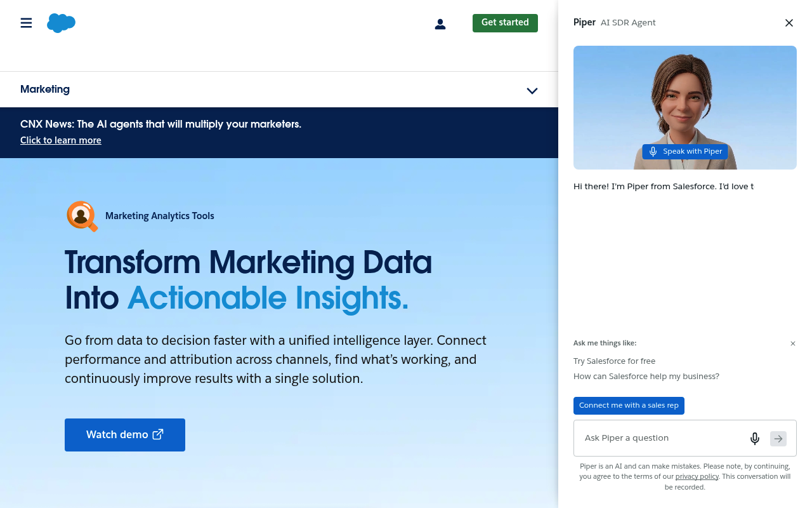812x508 pixels.
Task: Expand the Marketing section chevron
Action: [x=532, y=90]
